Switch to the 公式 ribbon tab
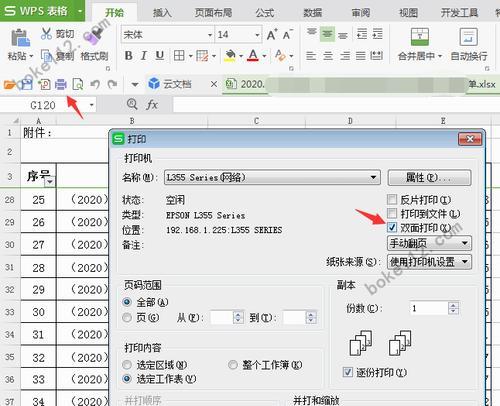The height and width of the screenshot is (406, 500). 265,13
